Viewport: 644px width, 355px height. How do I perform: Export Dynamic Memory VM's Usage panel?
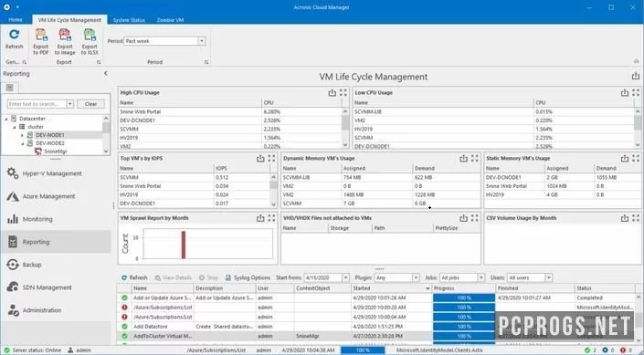point(463,159)
